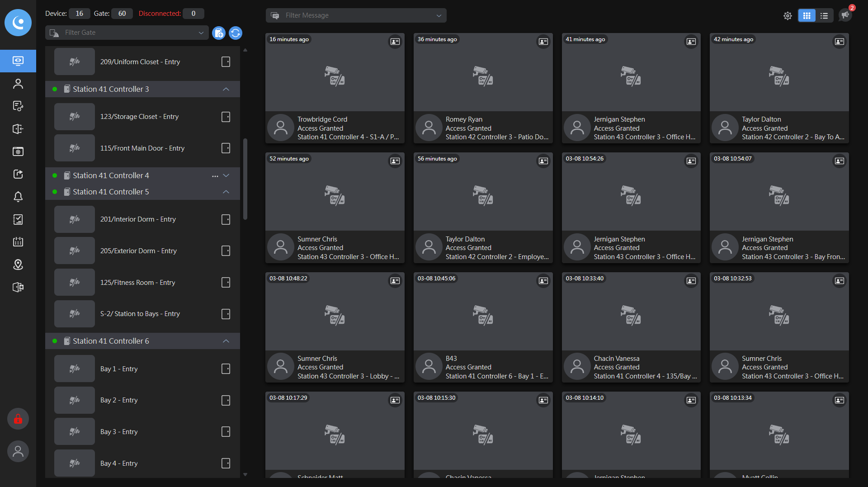Switch to list view layout

(x=824, y=16)
